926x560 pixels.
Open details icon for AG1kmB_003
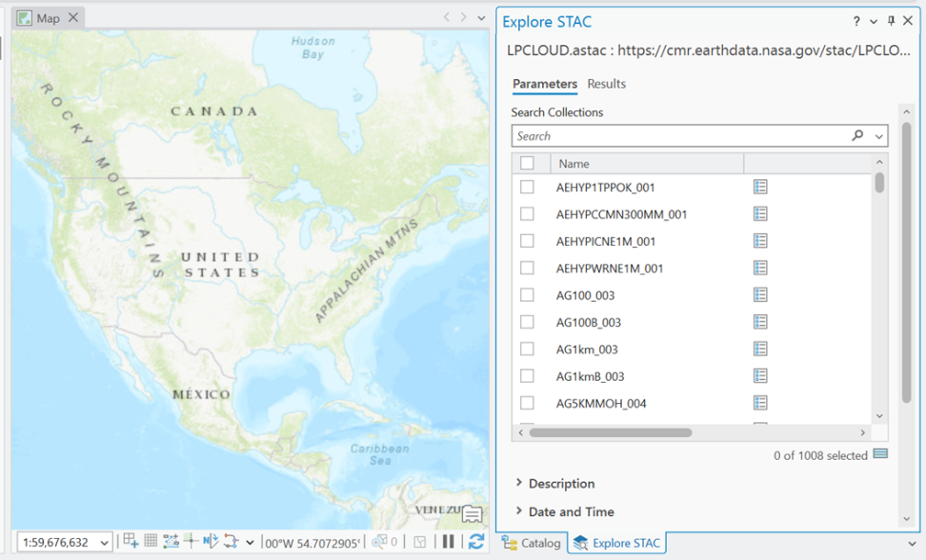760,376
